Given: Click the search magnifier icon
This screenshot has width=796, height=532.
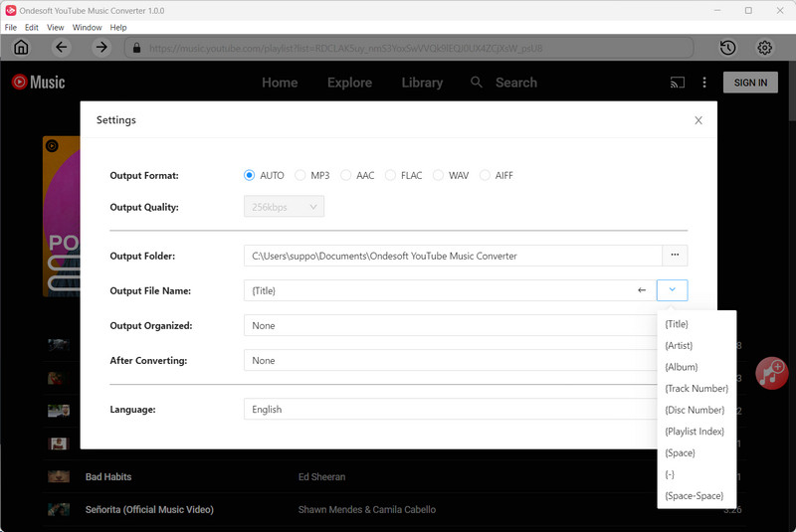Looking at the screenshot, I should pos(477,83).
